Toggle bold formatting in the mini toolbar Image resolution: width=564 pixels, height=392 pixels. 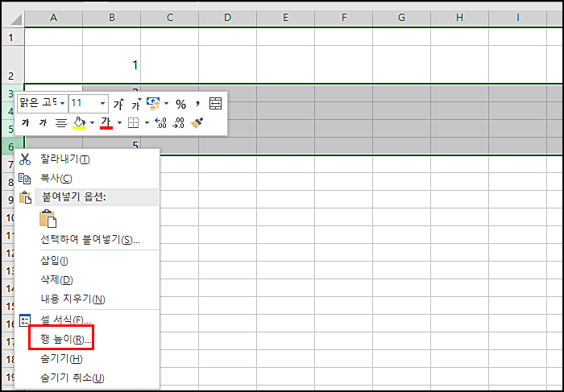pos(26,123)
